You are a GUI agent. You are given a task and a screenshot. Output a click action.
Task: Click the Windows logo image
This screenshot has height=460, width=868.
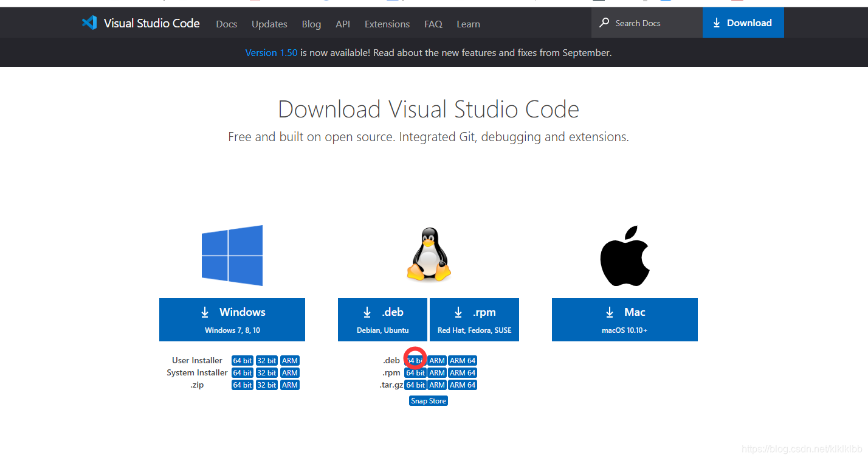pyautogui.click(x=232, y=256)
